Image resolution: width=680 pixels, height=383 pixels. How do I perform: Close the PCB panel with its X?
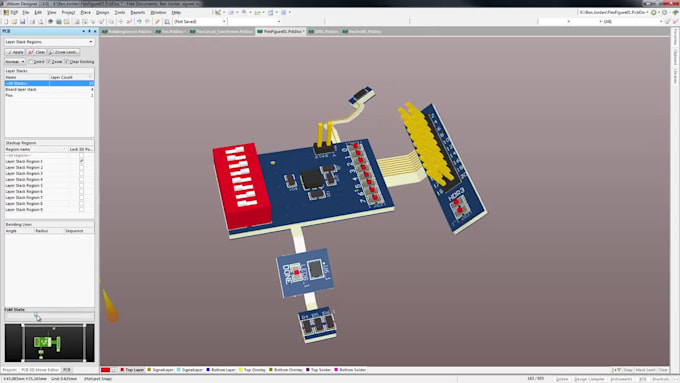point(95,31)
